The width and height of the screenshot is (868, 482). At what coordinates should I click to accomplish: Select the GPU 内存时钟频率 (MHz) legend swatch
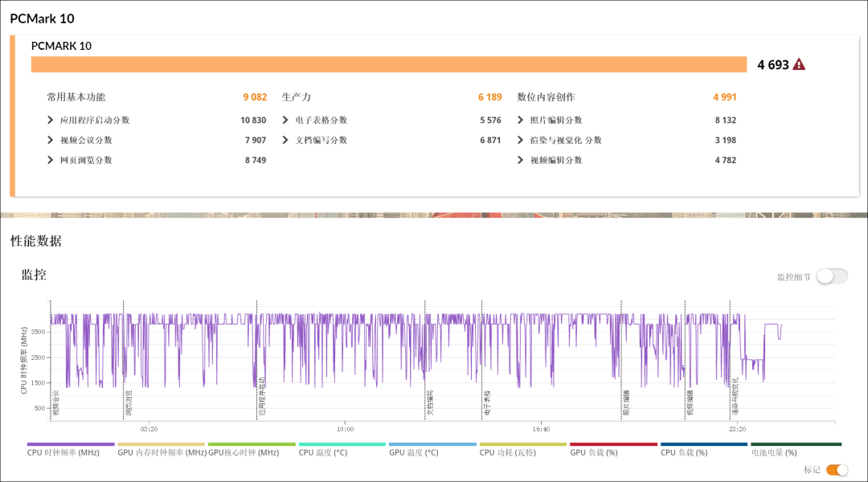(x=161, y=443)
